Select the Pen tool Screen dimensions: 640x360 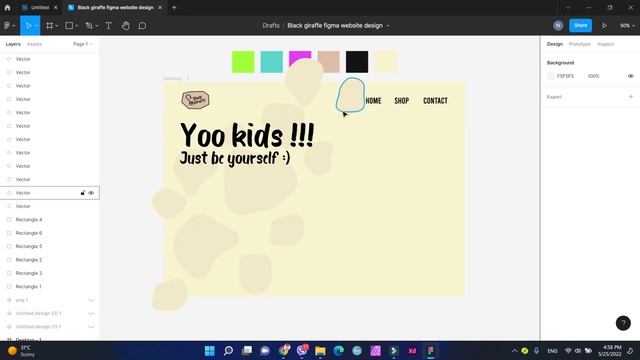coord(89,26)
